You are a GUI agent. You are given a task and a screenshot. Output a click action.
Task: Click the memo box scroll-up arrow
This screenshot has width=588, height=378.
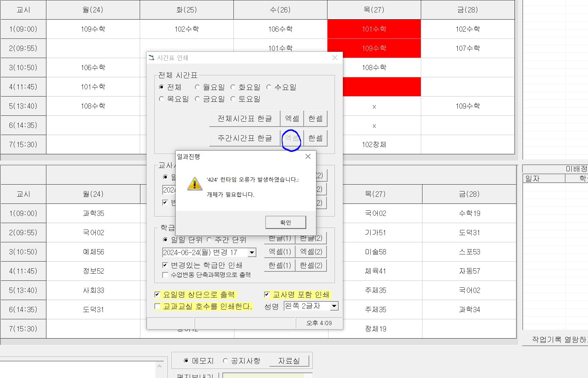[159, 366]
